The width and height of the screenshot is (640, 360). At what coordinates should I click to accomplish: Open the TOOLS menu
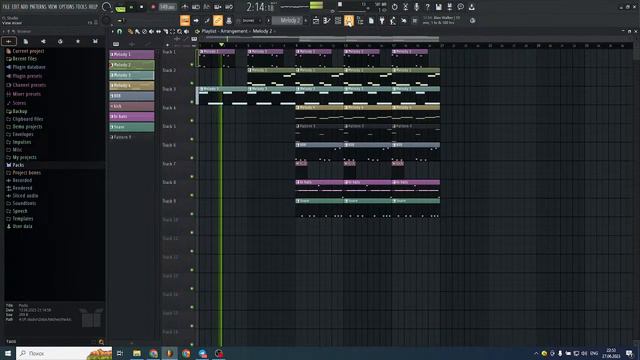tap(81, 7)
